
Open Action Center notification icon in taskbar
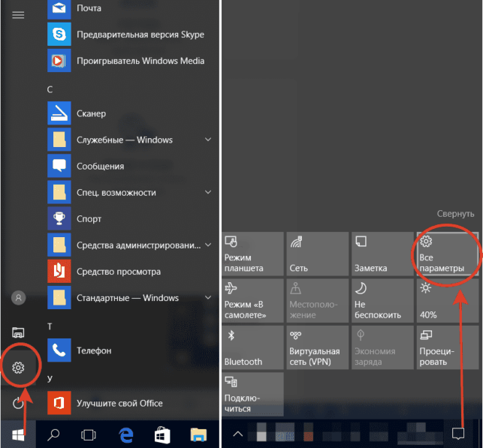coord(458,434)
